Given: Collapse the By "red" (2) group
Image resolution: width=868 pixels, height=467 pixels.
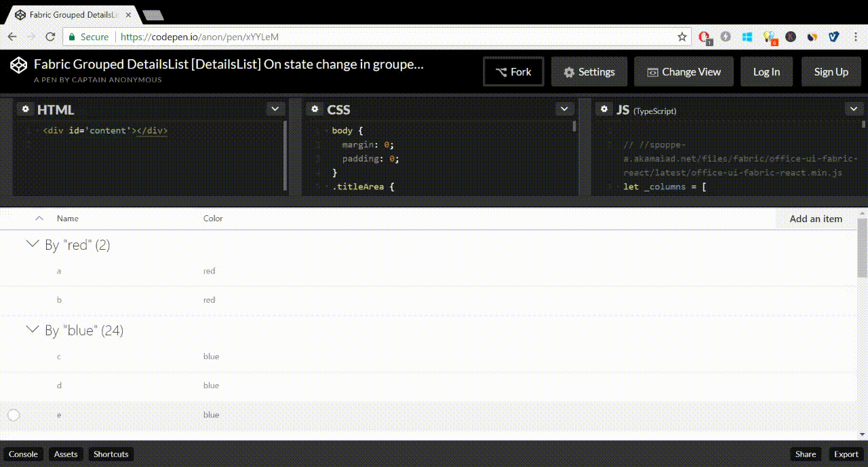Looking at the screenshot, I should click(x=31, y=244).
